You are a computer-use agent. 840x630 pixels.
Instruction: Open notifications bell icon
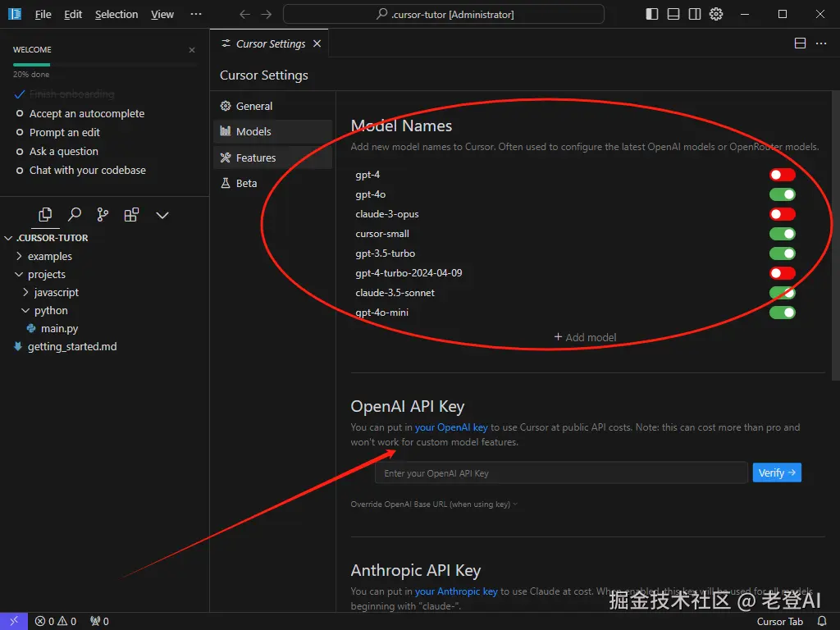[822, 622]
